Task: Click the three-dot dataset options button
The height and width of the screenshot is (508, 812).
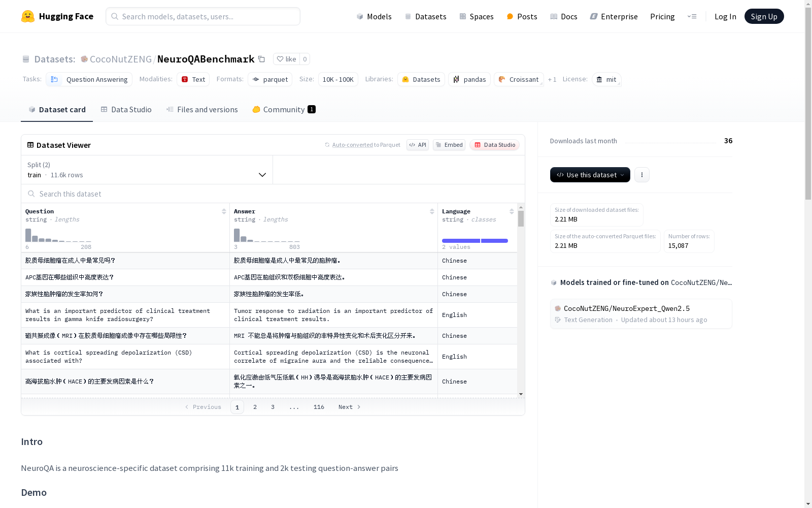Action: coord(642,175)
